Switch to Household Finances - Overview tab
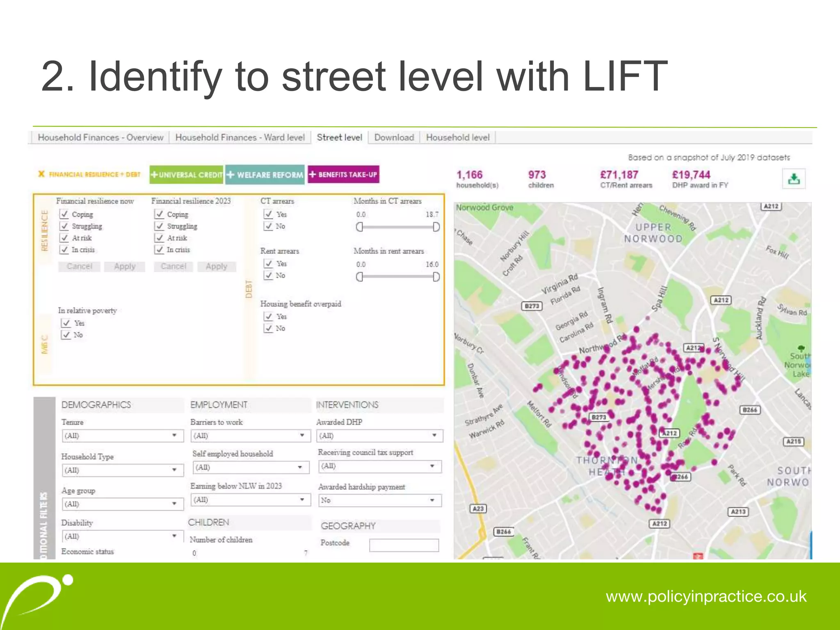Viewport: 840px width, 630px height. [x=100, y=137]
